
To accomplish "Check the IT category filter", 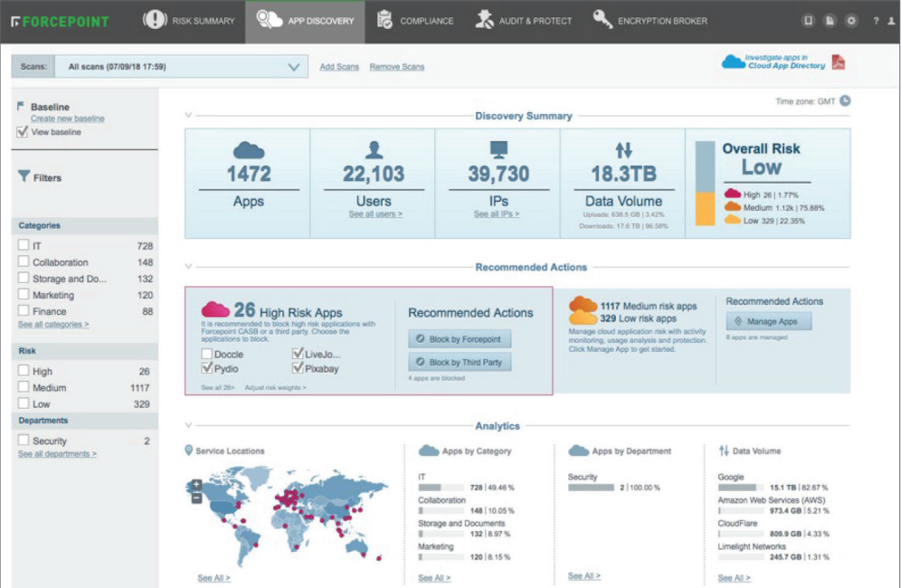I will pos(24,245).
